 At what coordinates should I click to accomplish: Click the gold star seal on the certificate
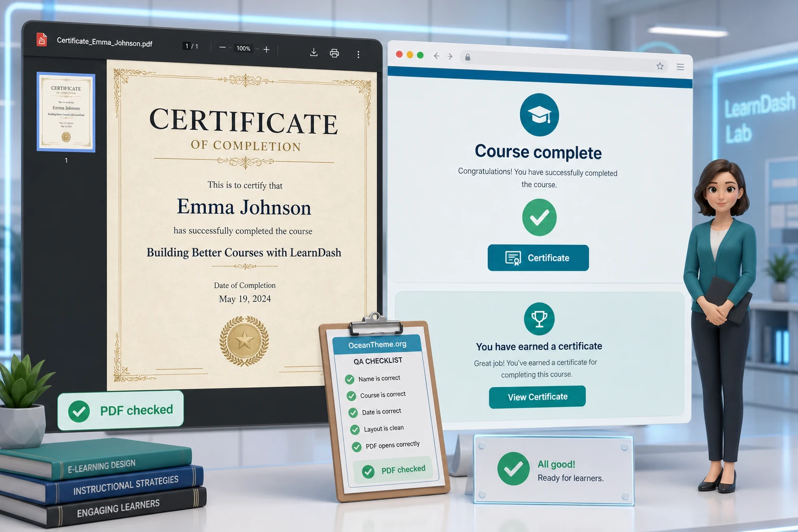[244, 341]
